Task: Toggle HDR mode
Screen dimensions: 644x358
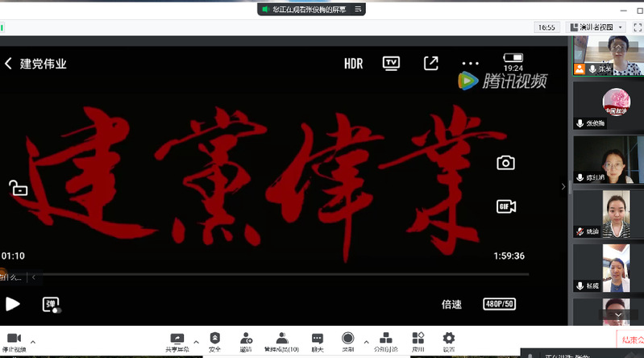Action: pyautogui.click(x=354, y=64)
